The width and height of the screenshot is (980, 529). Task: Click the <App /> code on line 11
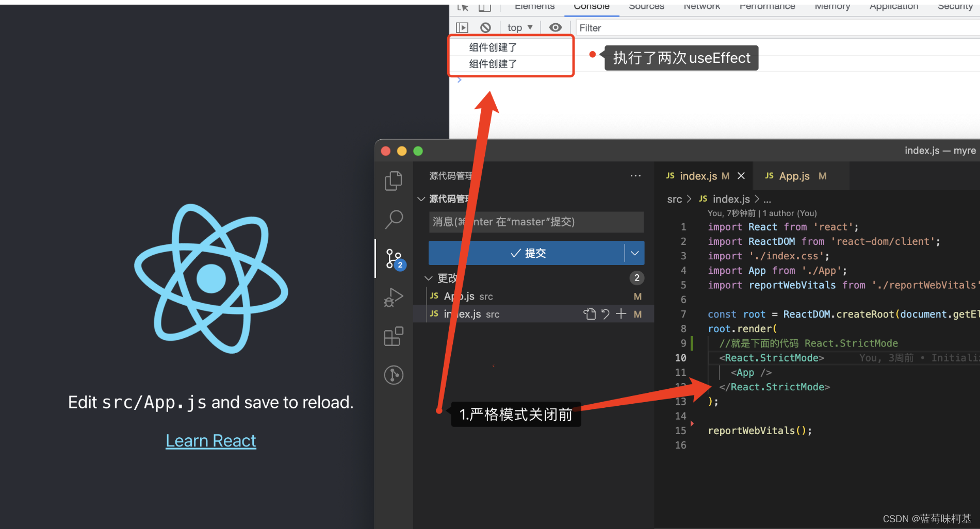coord(751,372)
